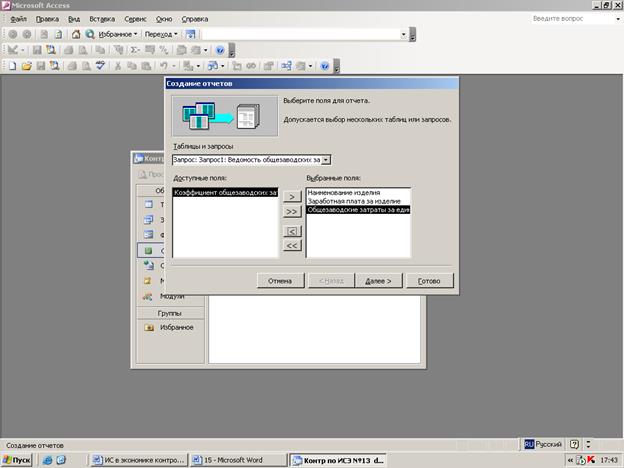Select Pages object icon in database window

(x=148, y=265)
